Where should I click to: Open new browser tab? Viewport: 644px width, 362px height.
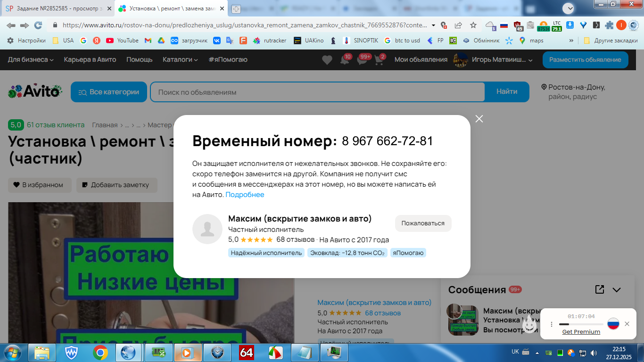click(x=236, y=8)
